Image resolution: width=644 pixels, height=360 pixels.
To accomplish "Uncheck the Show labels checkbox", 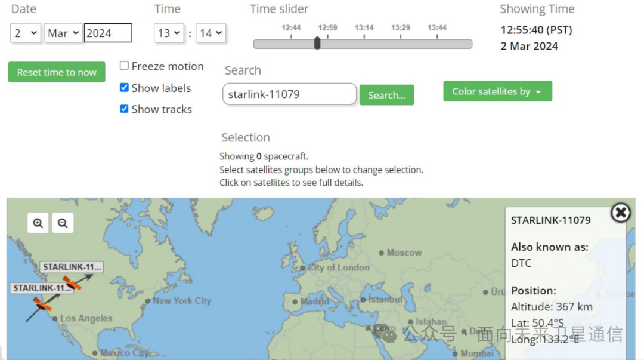I will point(124,87).
